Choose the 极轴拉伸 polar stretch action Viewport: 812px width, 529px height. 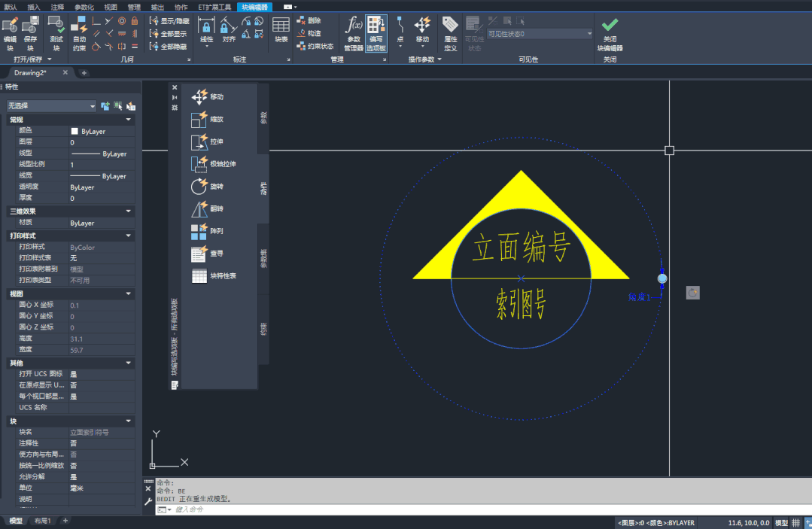point(214,164)
